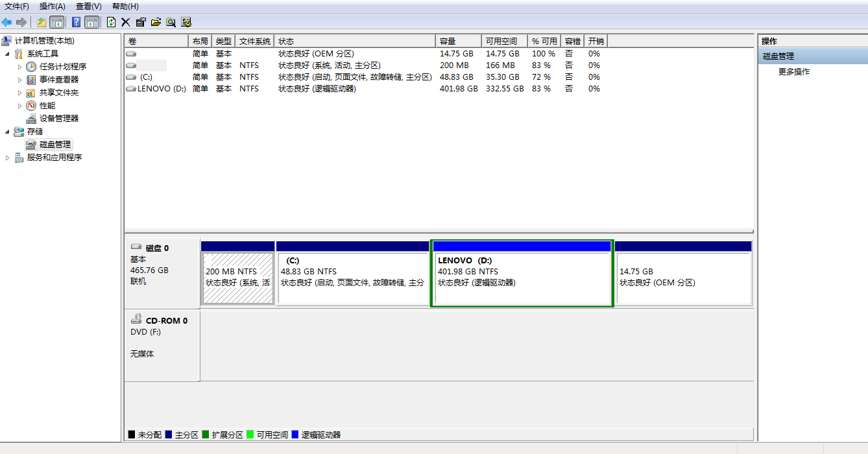The width and height of the screenshot is (868, 454).
Task: Open 任务计划程序 node
Action: tap(63, 67)
